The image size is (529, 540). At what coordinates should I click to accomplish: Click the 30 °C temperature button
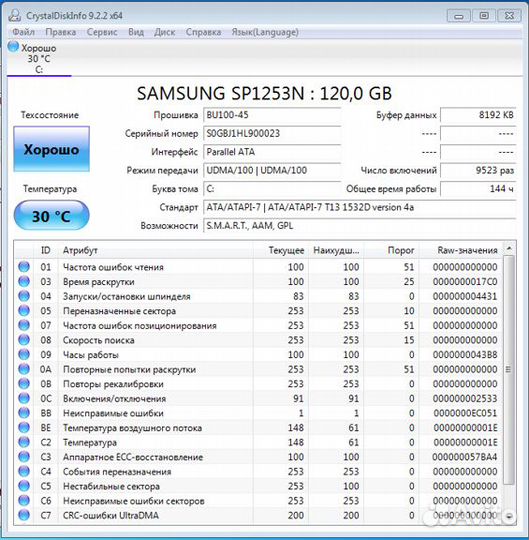[x=52, y=216]
